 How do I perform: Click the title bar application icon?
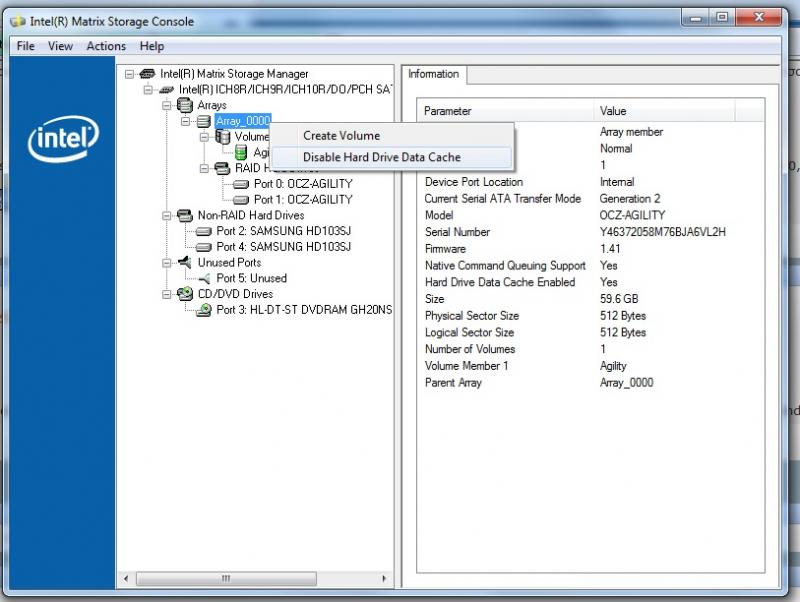tap(18, 21)
